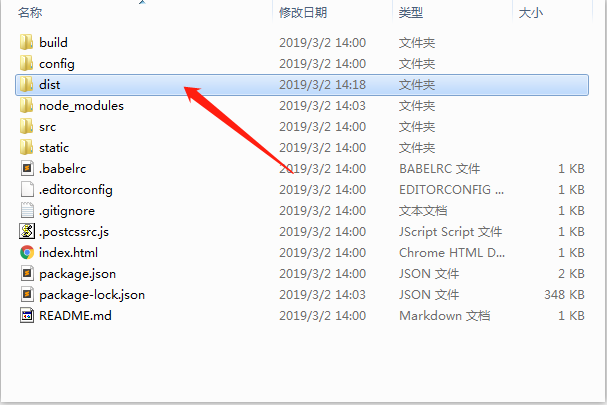Select the .editorconfig file name
Screen dimensions: 607x405
coord(76,190)
